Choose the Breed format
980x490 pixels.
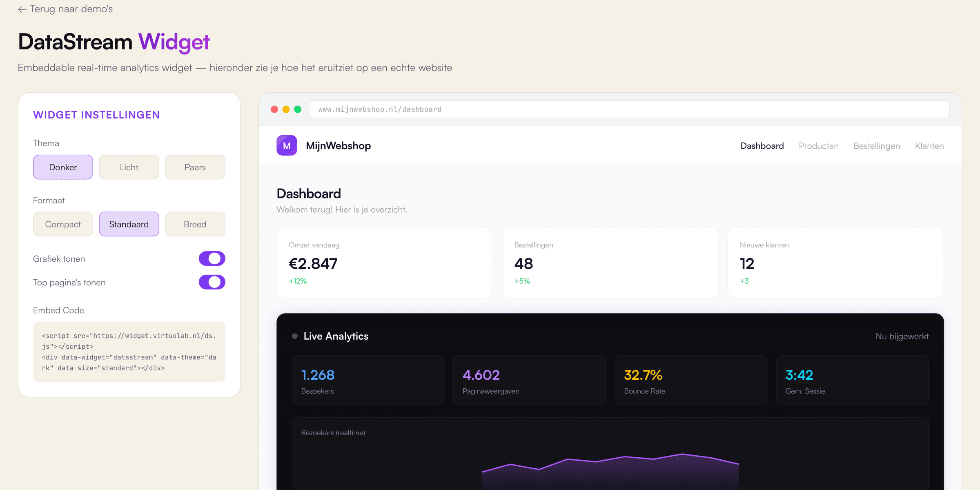pos(195,224)
